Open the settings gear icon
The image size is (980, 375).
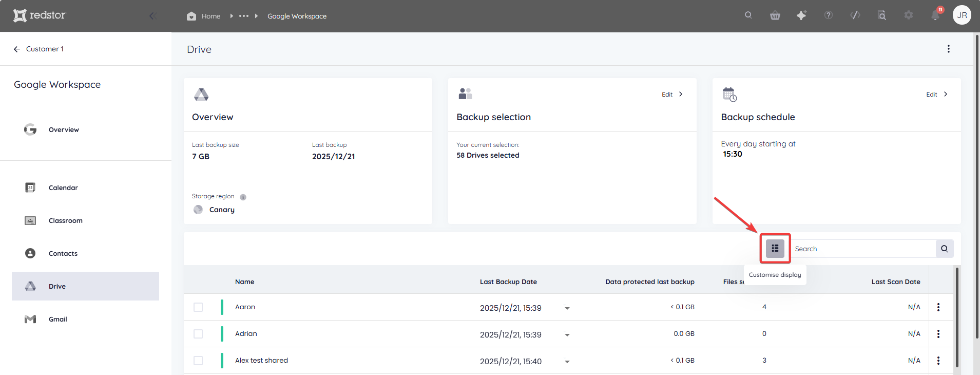tap(909, 15)
